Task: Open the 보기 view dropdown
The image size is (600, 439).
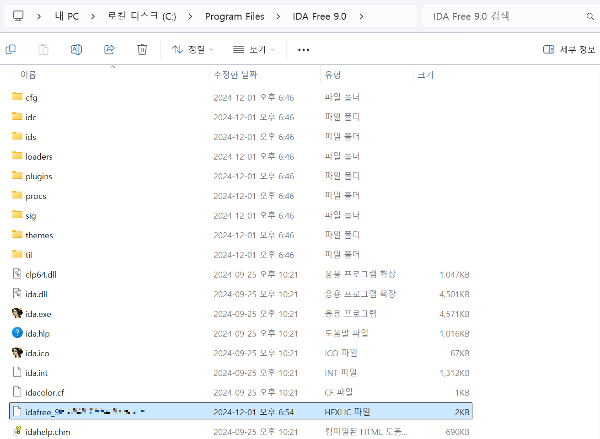Action: point(254,49)
